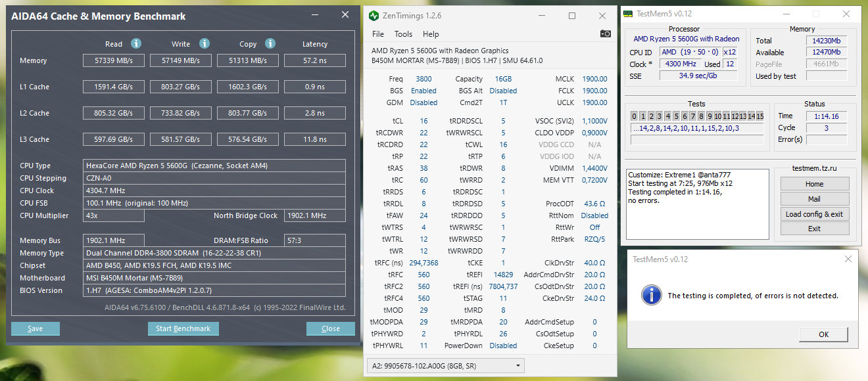Image resolution: width=868 pixels, height=381 pixels.
Task: Click the Home button in TestMem5
Action: 815,184
